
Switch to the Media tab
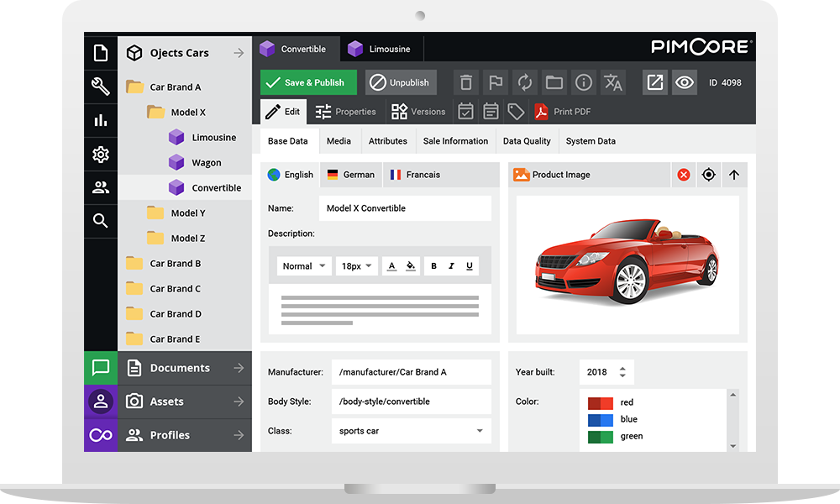[x=339, y=140]
